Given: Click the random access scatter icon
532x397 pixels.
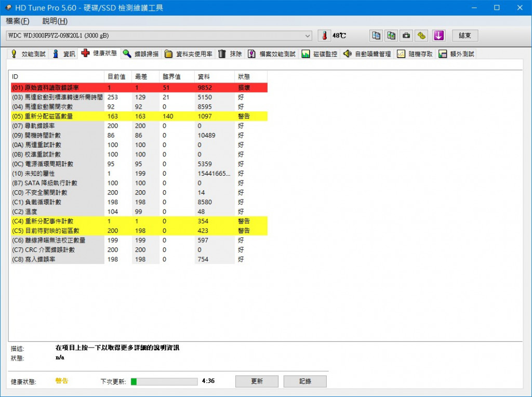Looking at the screenshot, I should point(401,54).
